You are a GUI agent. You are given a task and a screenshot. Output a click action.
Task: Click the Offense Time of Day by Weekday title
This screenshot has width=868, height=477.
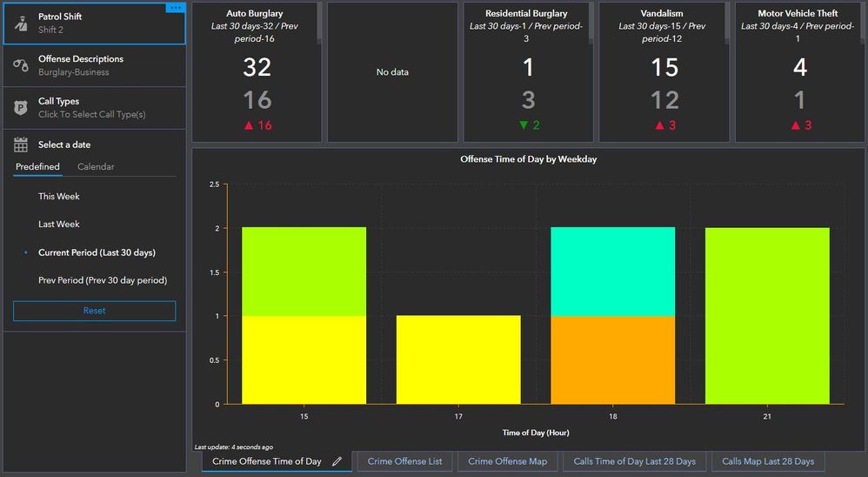click(529, 159)
